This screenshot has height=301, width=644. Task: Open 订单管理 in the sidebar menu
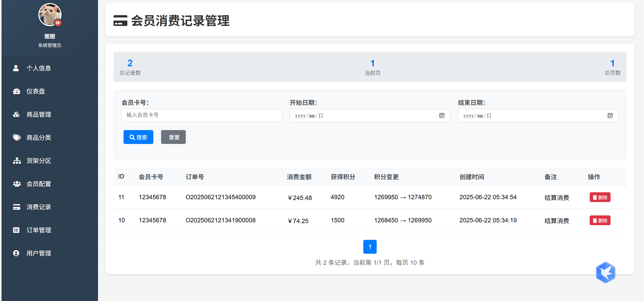coord(39,230)
